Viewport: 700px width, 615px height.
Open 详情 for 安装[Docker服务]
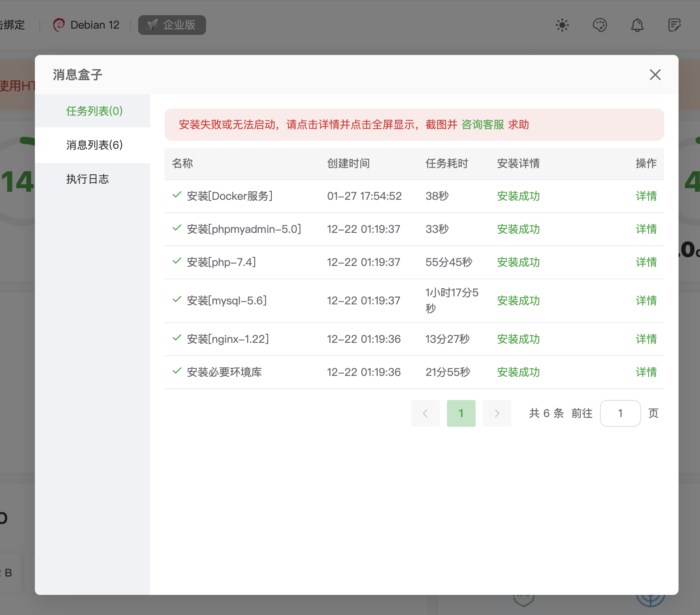click(x=646, y=196)
